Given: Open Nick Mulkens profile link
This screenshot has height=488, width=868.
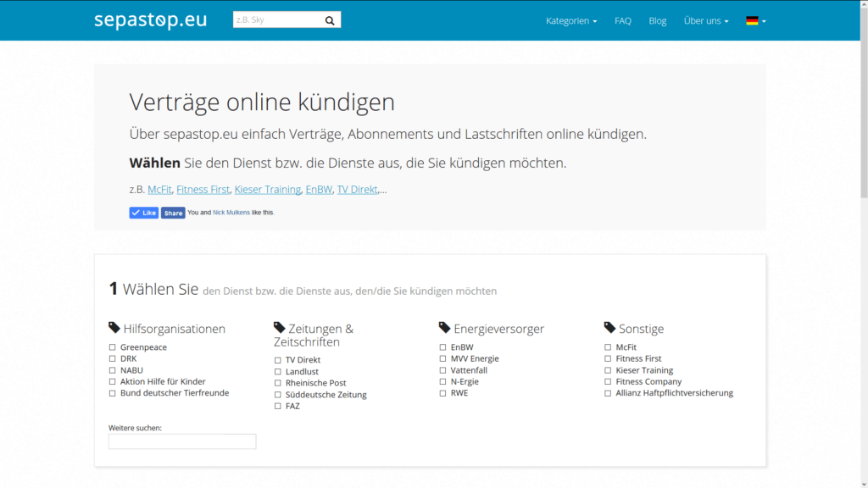Looking at the screenshot, I should coord(231,213).
